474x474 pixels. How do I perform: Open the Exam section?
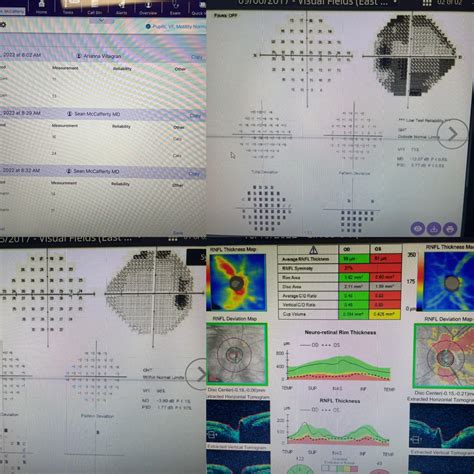175,7
